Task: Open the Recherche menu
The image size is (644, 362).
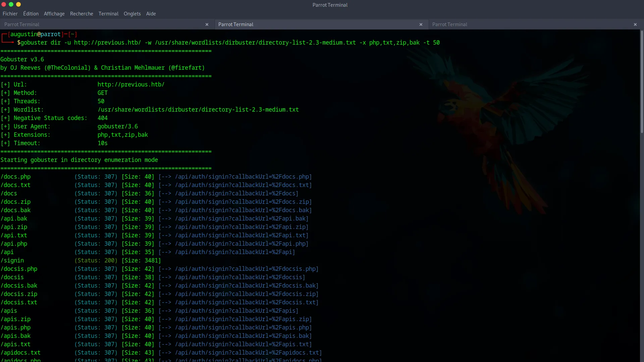Action: pyautogui.click(x=82, y=14)
